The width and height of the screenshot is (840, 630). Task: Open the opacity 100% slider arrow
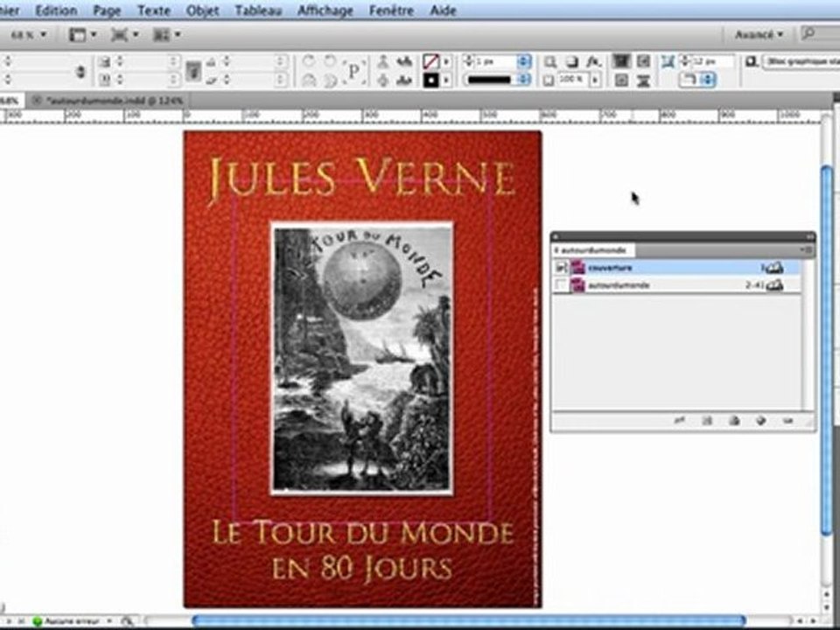point(594,80)
